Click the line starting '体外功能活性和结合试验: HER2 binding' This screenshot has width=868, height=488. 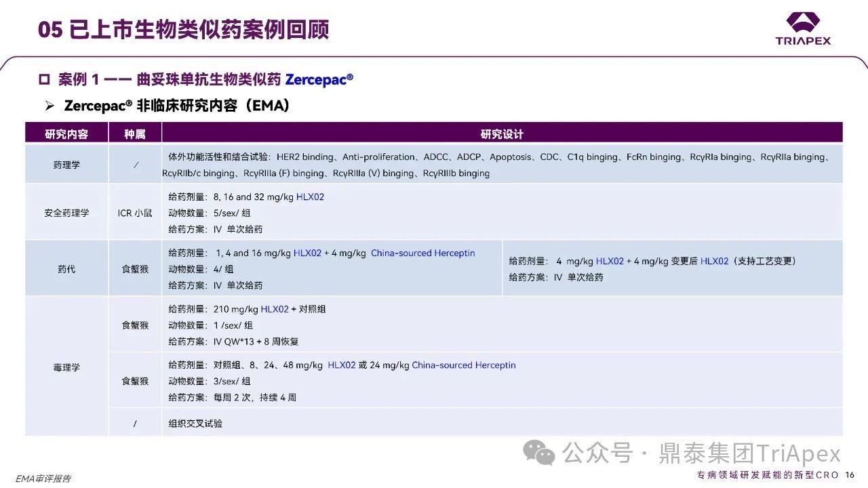[x=499, y=157]
